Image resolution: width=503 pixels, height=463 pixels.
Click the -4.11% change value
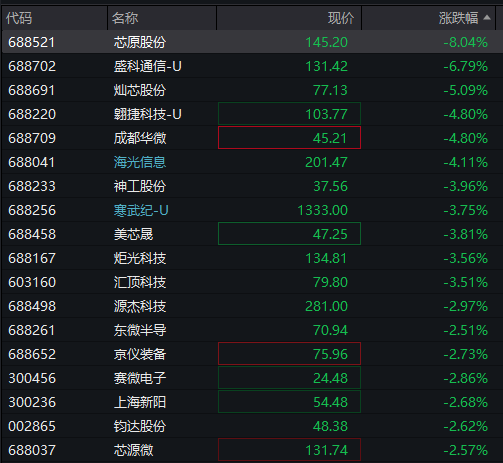(465, 162)
